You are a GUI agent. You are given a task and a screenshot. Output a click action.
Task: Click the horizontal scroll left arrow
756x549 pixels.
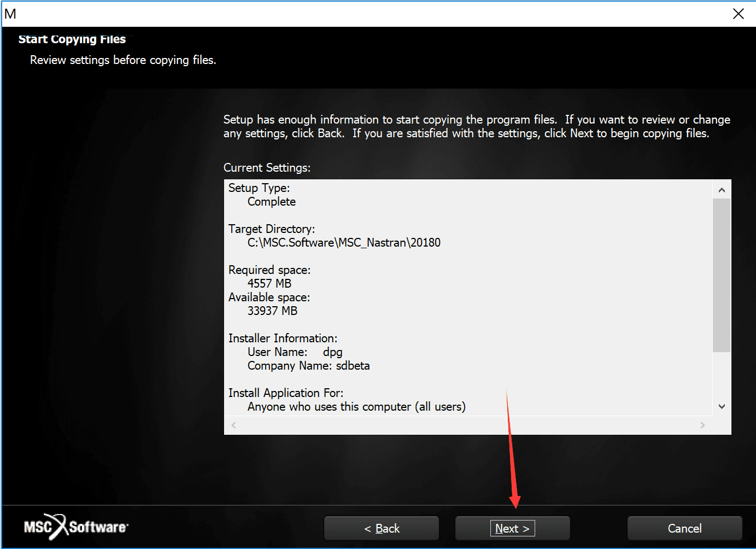coord(234,425)
